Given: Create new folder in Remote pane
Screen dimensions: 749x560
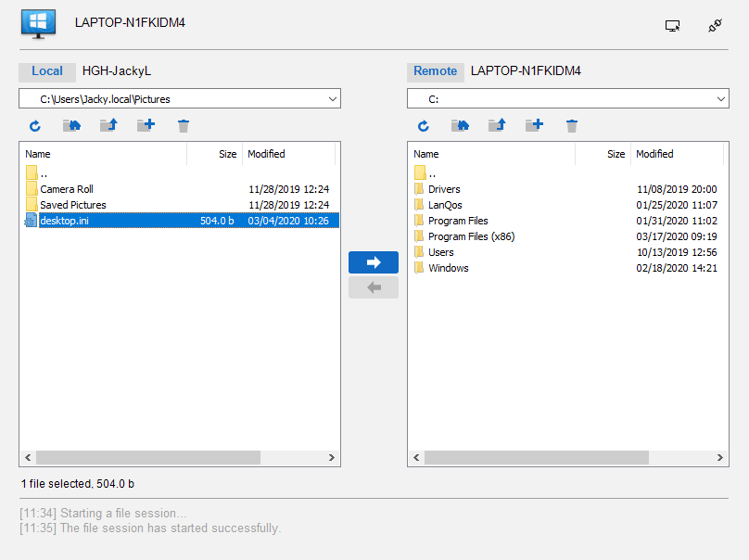Looking at the screenshot, I should tap(534, 125).
